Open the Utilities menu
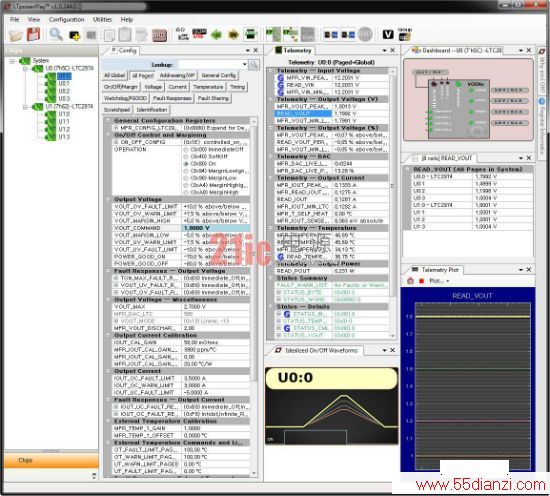This screenshot has width=550, height=496. [102, 20]
